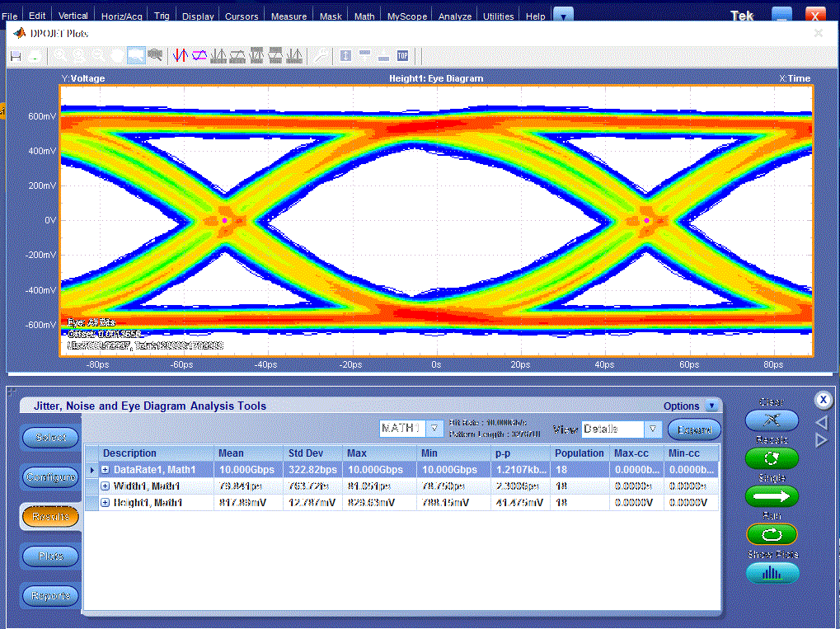840x629 pixels.
Task: Click the Description column header
Action: pyautogui.click(x=157, y=453)
